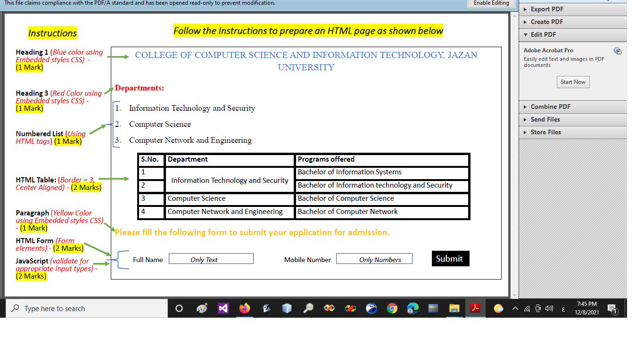
Task: Click inside the taskbar search field
Action: [87, 308]
